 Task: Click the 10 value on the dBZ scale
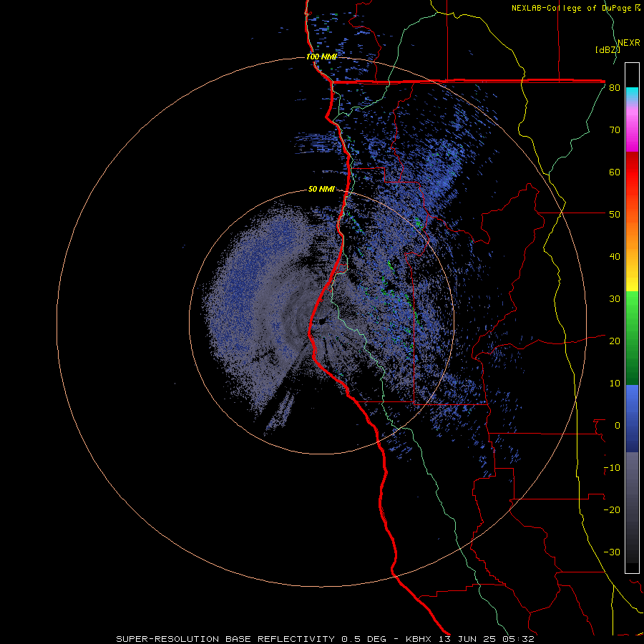[x=615, y=384]
